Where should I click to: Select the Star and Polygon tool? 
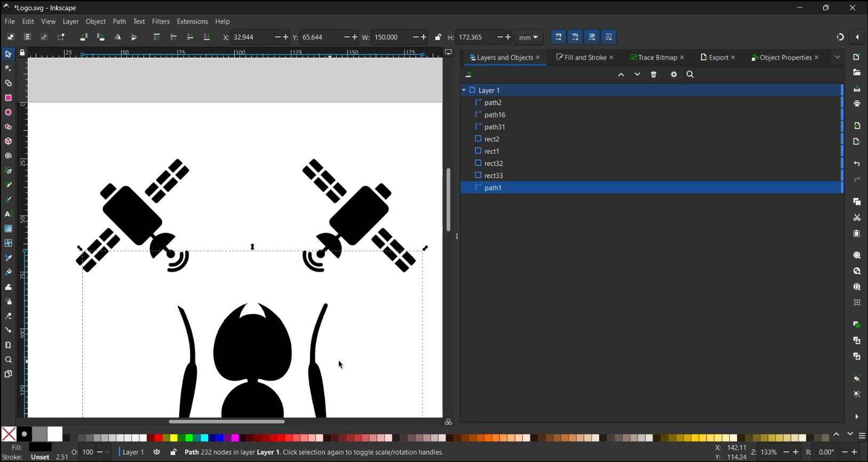[8, 127]
